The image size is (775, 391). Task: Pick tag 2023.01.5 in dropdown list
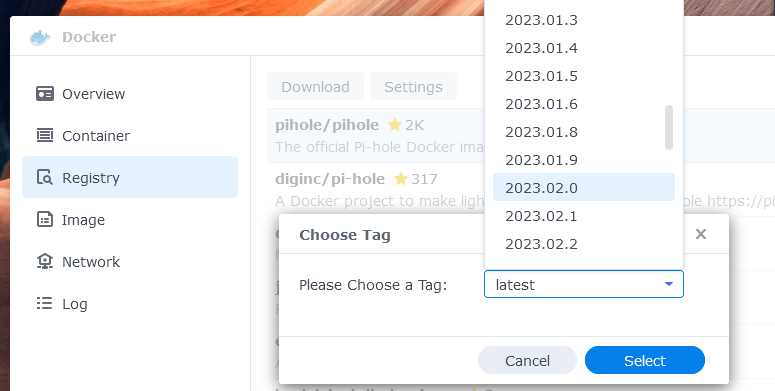point(584,76)
